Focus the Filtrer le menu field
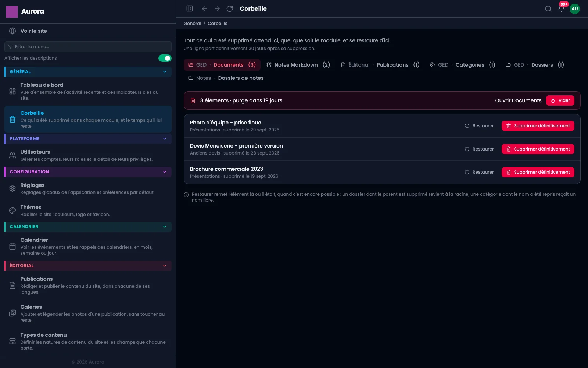This screenshot has height=368, width=588. (88, 47)
